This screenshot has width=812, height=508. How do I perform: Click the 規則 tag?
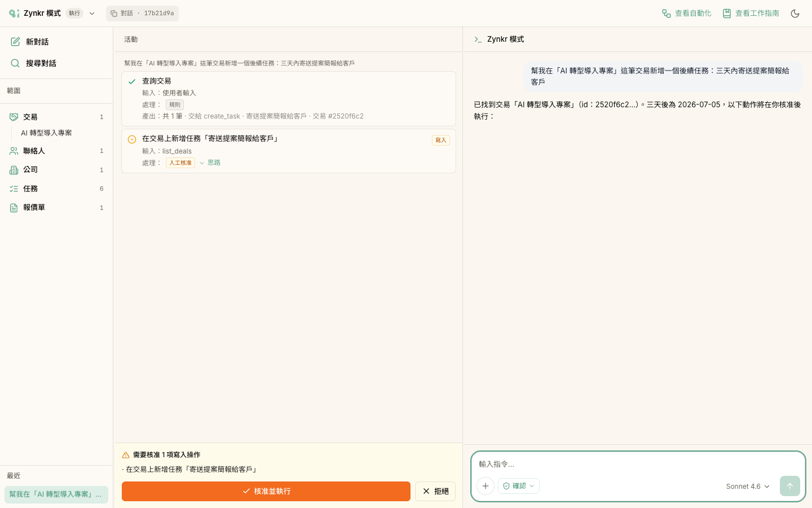[175, 104]
